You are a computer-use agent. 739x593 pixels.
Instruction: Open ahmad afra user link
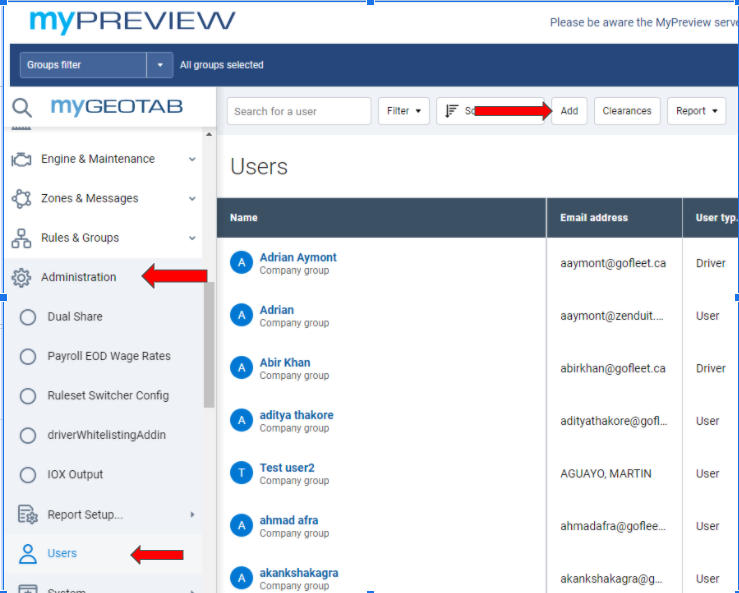point(289,520)
